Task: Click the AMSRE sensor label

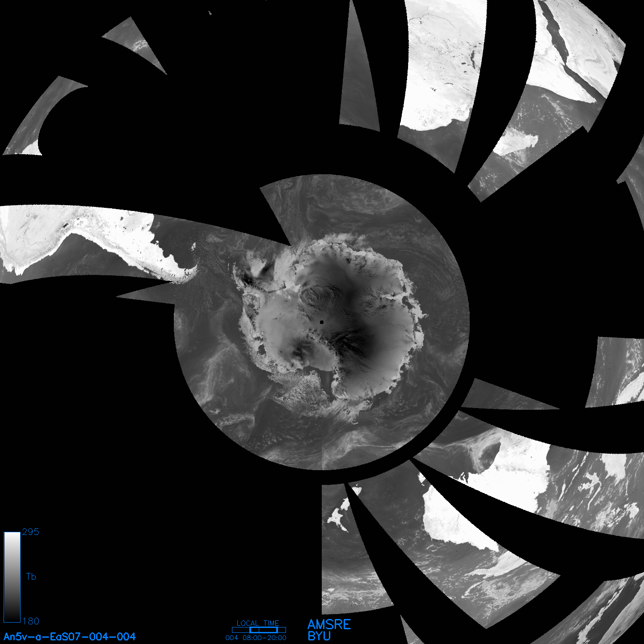Action: tap(329, 624)
